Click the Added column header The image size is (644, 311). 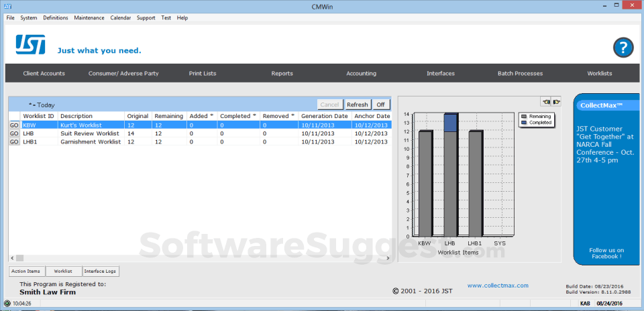point(202,116)
